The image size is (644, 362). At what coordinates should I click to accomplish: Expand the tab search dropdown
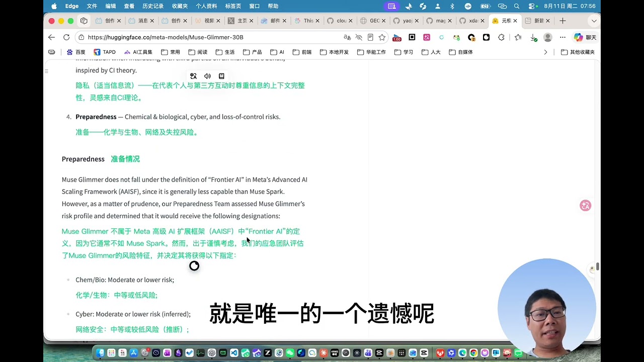(x=594, y=21)
